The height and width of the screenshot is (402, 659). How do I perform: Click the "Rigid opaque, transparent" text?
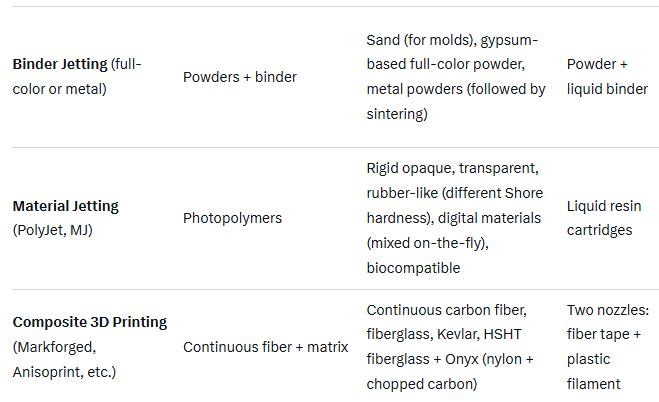click(x=453, y=168)
